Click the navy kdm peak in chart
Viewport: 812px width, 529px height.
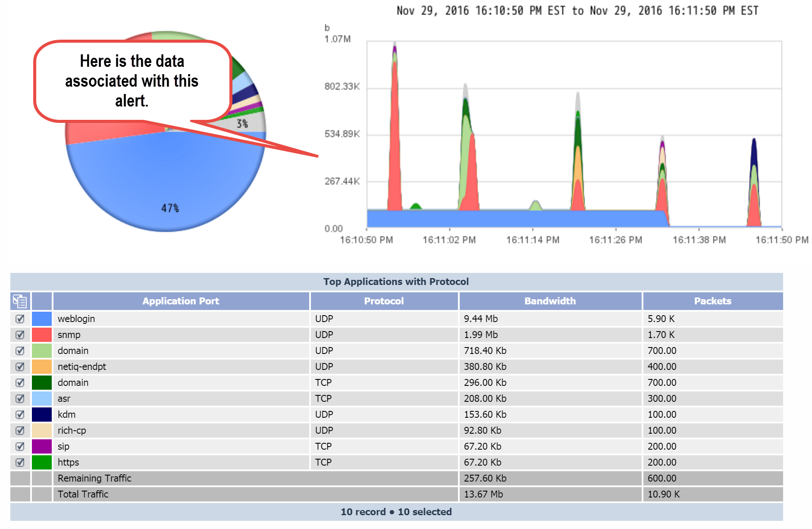754,152
